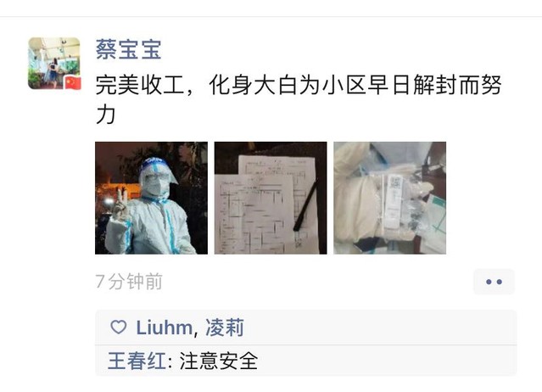
Task: Reply to the 注意安全 comment text
Action: [x=219, y=361]
